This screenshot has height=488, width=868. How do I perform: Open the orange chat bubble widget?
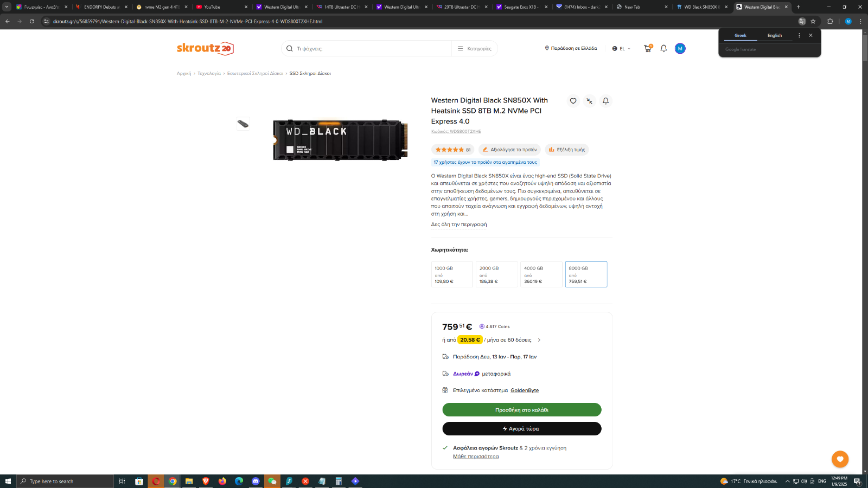point(840,459)
